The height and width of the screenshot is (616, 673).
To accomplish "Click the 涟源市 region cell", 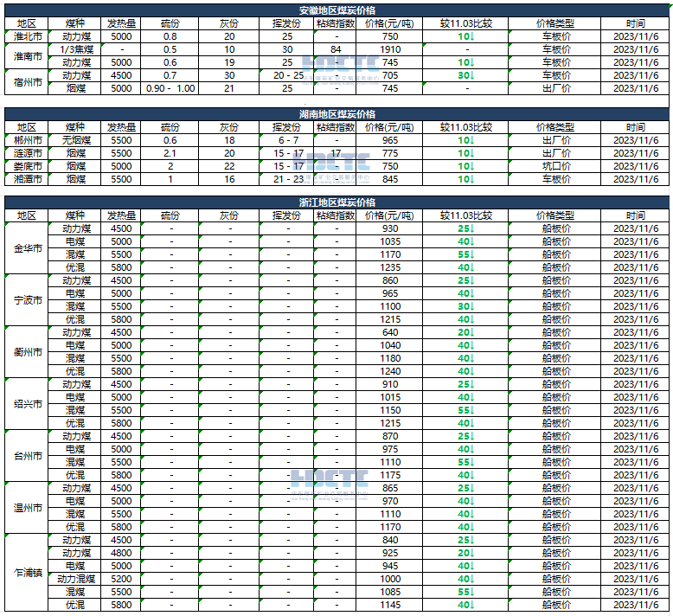I will click(x=27, y=153).
